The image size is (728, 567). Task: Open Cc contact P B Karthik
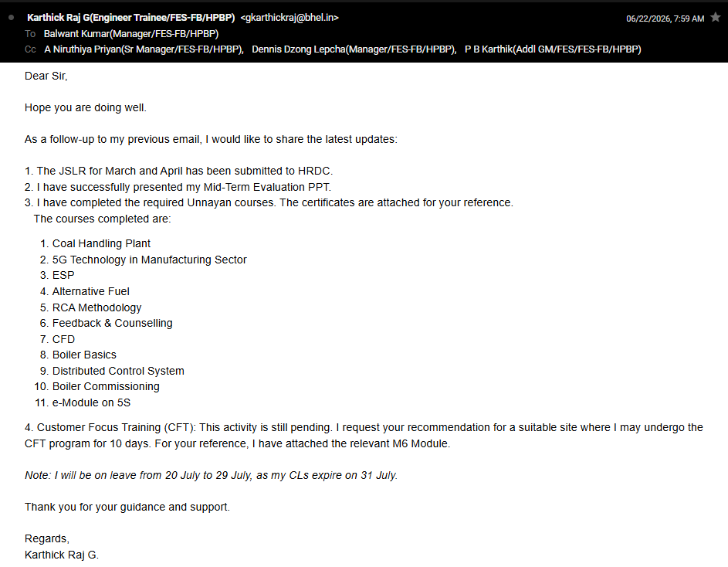pos(553,49)
